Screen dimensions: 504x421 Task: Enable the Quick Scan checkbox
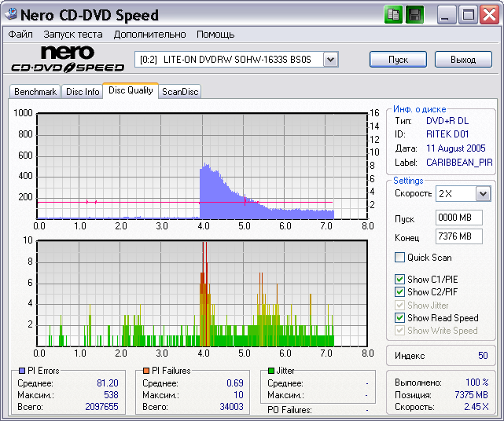(x=400, y=258)
